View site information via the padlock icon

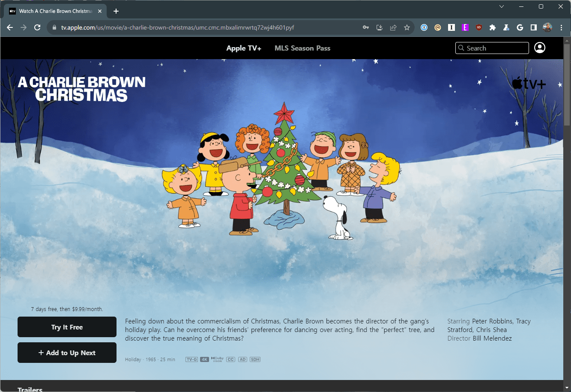[54, 28]
